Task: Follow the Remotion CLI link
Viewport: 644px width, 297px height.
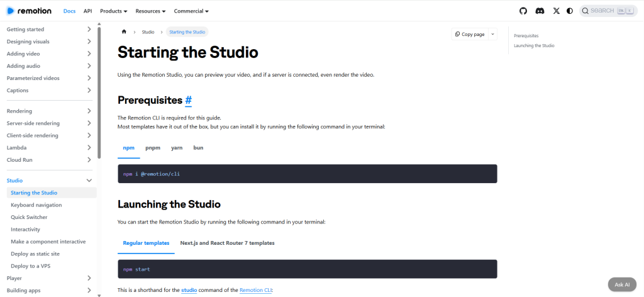Action: (255, 291)
